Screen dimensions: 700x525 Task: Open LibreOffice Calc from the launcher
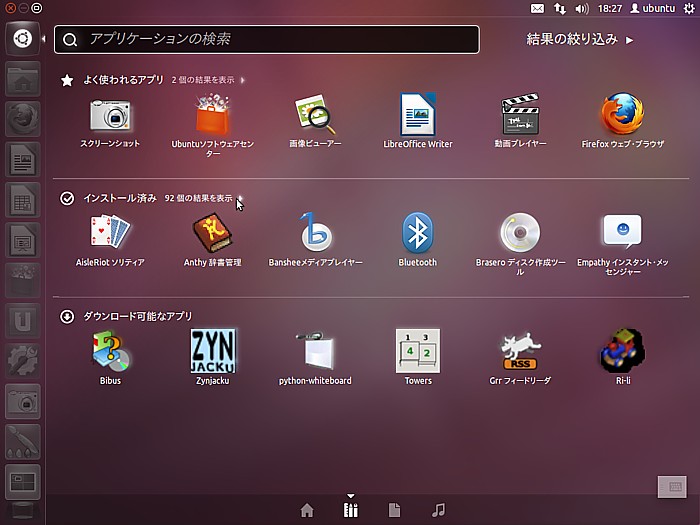[x=23, y=200]
